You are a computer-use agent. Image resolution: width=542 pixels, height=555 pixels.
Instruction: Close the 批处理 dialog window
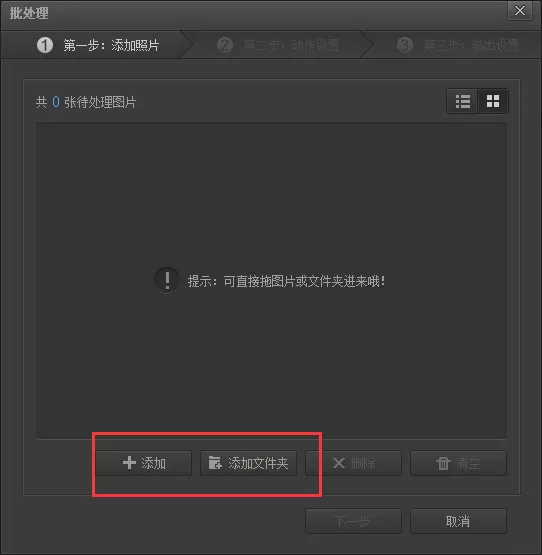520,11
